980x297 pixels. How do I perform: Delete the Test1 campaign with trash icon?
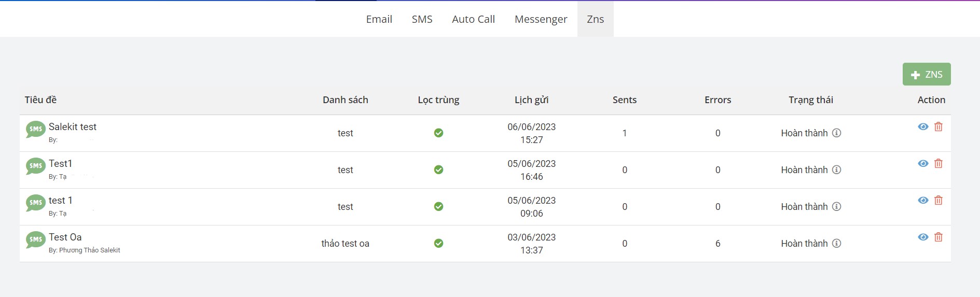pyautogui.click(x=938, y=163)
